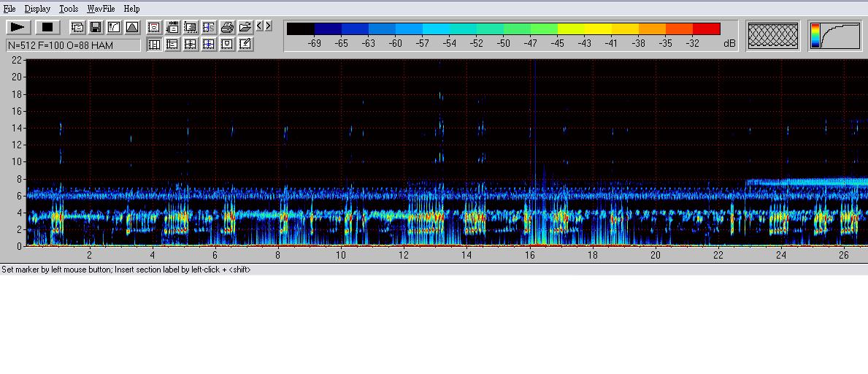Image resolution: width=868 pixels, height=374 pixels.
Task: Click the N=512 F=100 O=88 HAM field
Action: point(73,45)
